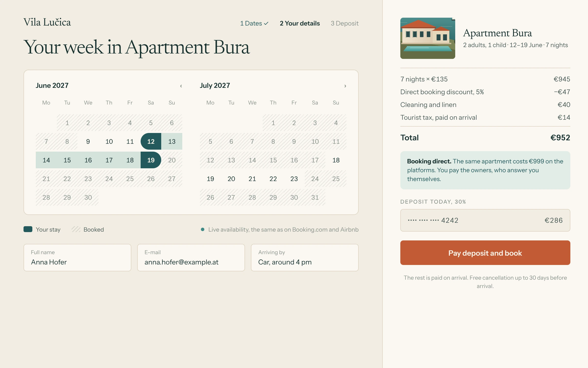
Task: Click the Direct booking discount, 5% line
Action: [x=485, y=92]
